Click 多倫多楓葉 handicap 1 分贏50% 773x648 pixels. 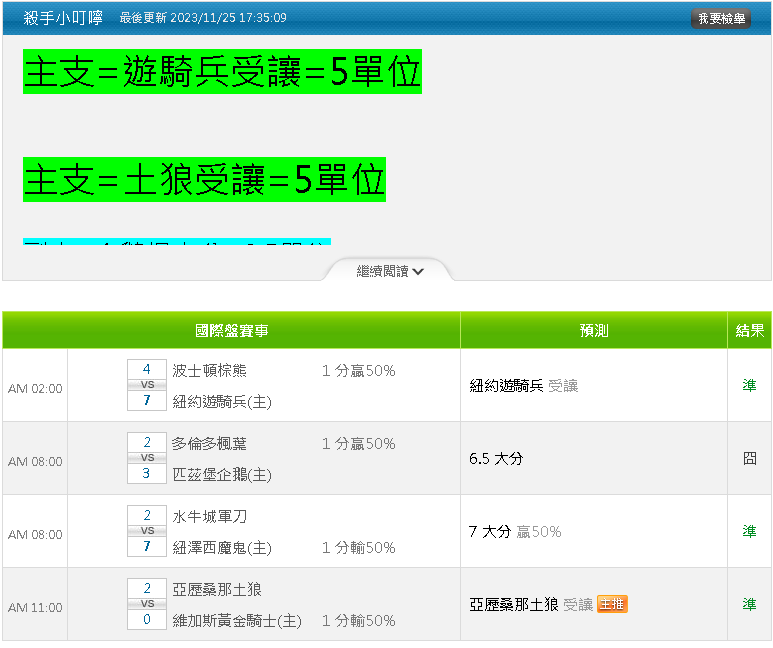(x=358, y=444)
